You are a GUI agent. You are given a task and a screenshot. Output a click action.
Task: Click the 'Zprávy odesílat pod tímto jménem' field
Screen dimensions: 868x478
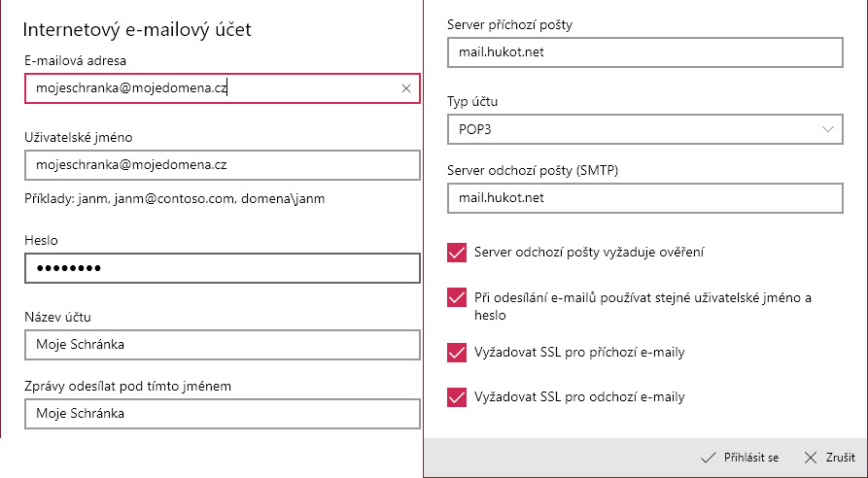(x=222, y=414)
